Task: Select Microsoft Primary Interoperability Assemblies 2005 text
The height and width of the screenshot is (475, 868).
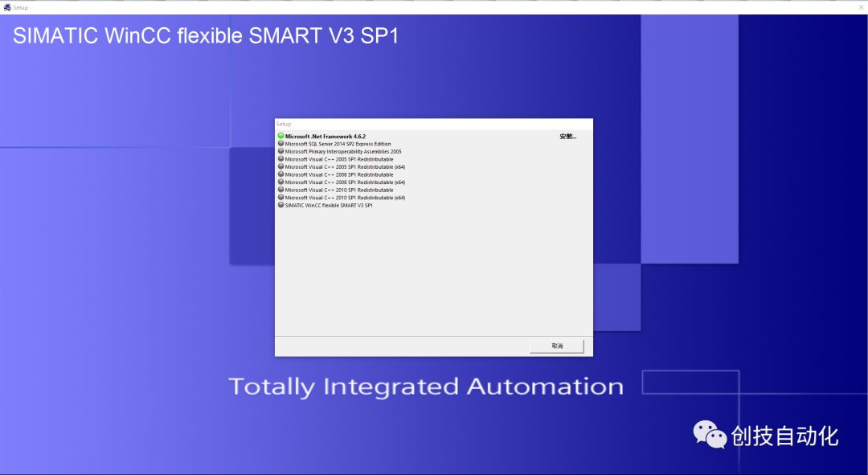Action: coord(343,152)
